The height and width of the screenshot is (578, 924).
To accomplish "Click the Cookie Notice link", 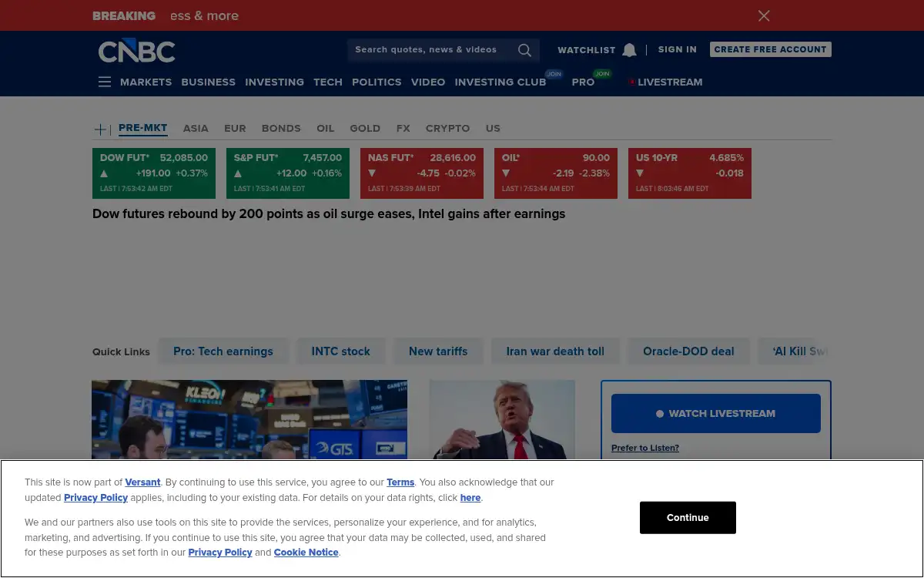I will [306, 553].
